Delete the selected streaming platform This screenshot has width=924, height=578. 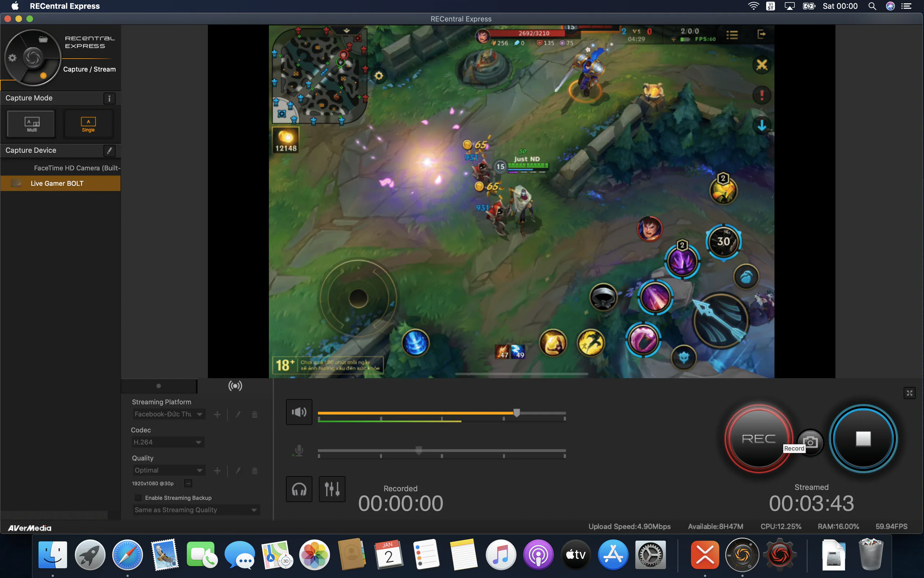click(255, 414)
